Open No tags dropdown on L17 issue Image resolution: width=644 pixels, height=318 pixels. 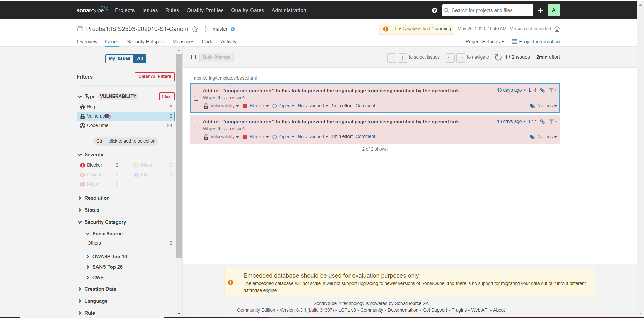(x=547, y=137)
